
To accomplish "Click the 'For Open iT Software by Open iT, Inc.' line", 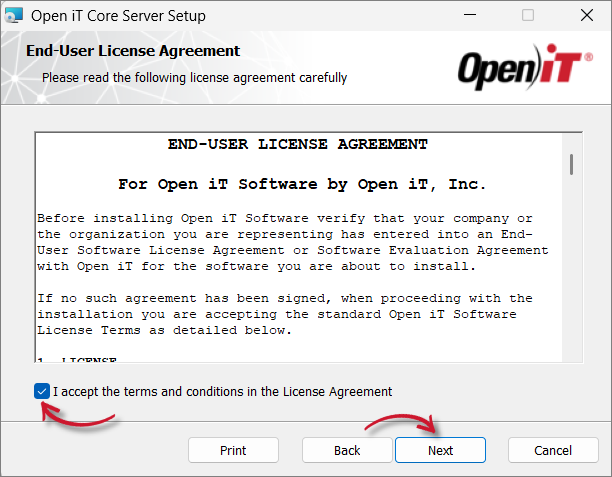I will point(302,184).
